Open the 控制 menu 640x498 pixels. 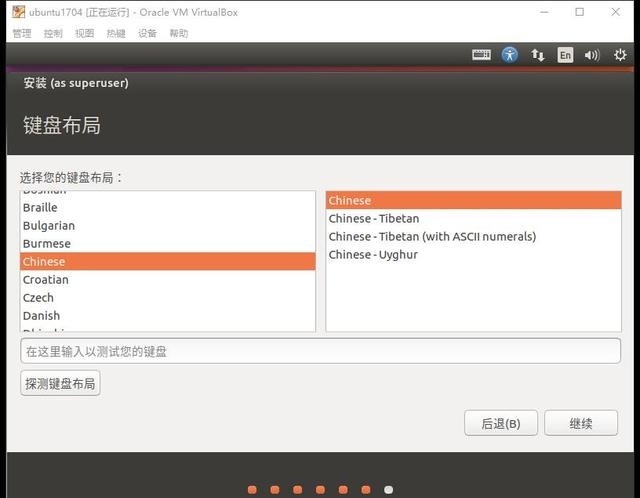coord(53,33)
